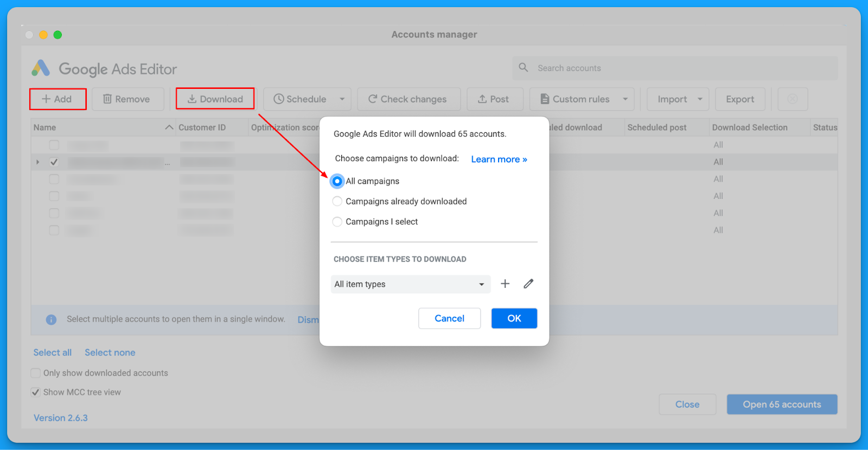The width and height of the screenshot is (868, 450).
Task: Check the first account row checkbox
Action: pos(54,145)
